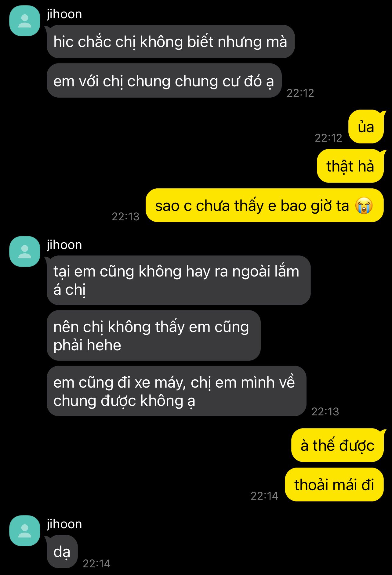Tap jihoon's avatar next to the 'dạ' message
392x575 pixels.
point(25,531)
